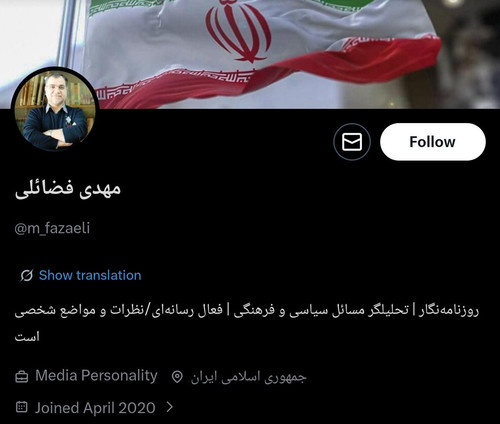Show translation of the Persian bio
The height and width of the screenshot is (424, 500).
click(90, 275)
